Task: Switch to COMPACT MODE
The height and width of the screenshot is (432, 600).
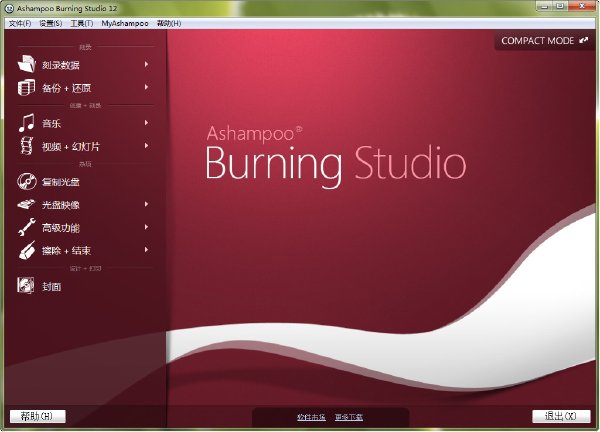Action: click(x=544, y=41)
